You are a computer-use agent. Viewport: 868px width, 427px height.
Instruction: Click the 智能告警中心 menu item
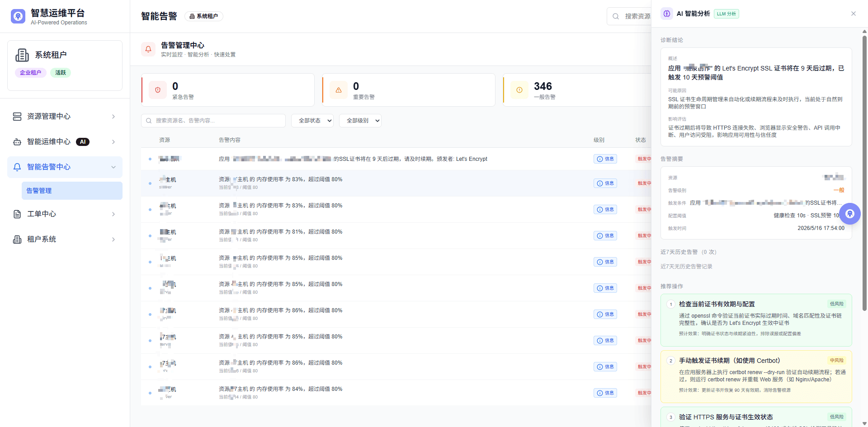point(65,167)
